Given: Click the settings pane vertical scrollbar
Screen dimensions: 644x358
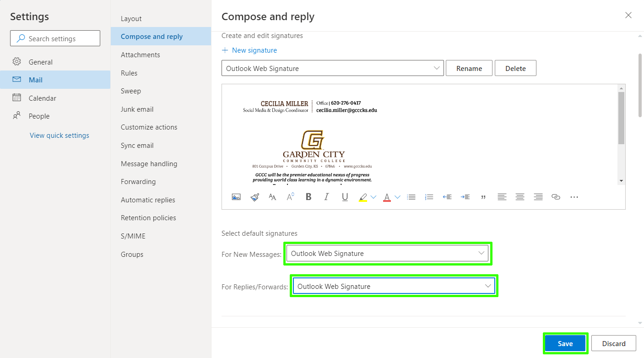Looking at the screenshot, I should click(640, 85).
